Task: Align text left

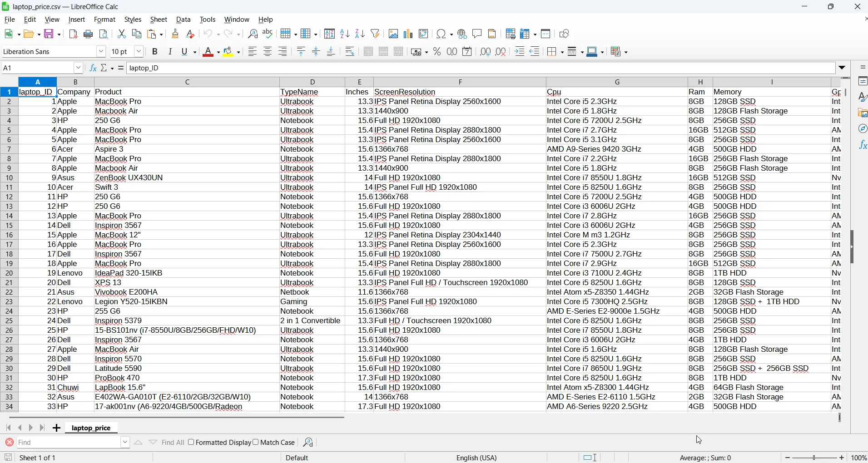Action: coord(253,52)
